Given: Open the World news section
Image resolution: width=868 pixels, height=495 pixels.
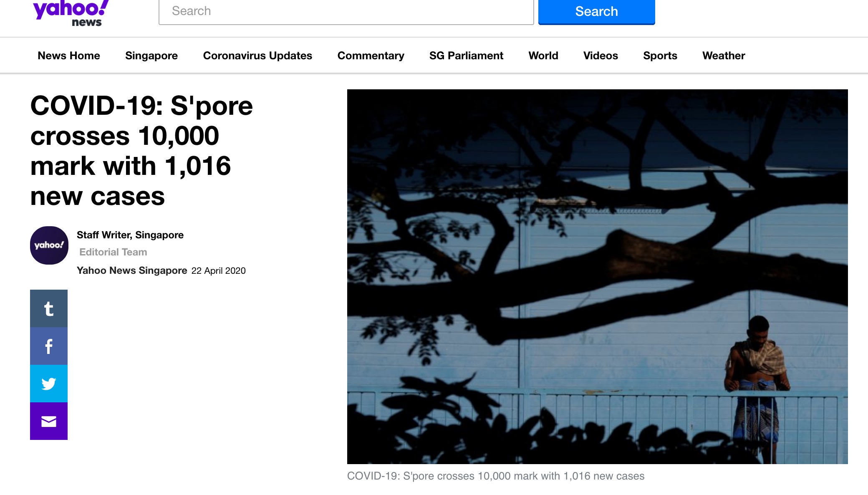Looking at the screenshot, I should (543, 56).
